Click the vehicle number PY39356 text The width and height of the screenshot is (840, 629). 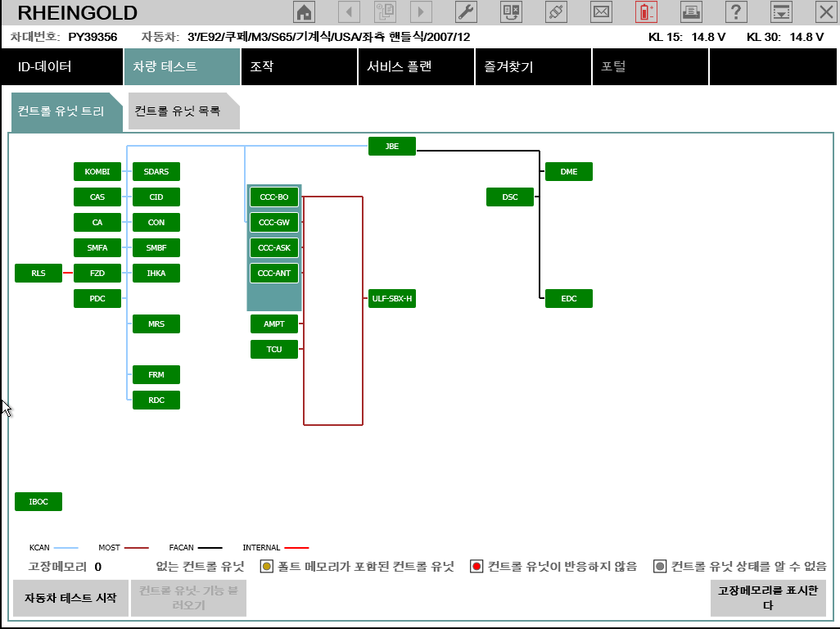(93, 37)
